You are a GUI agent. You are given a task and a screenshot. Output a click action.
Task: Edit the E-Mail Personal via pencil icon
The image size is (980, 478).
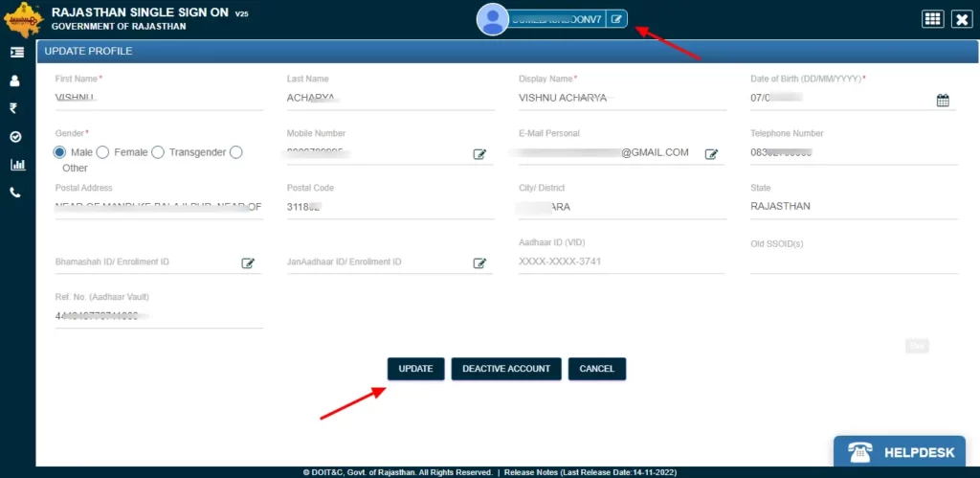pyautogui.click(x=711, y=154)
